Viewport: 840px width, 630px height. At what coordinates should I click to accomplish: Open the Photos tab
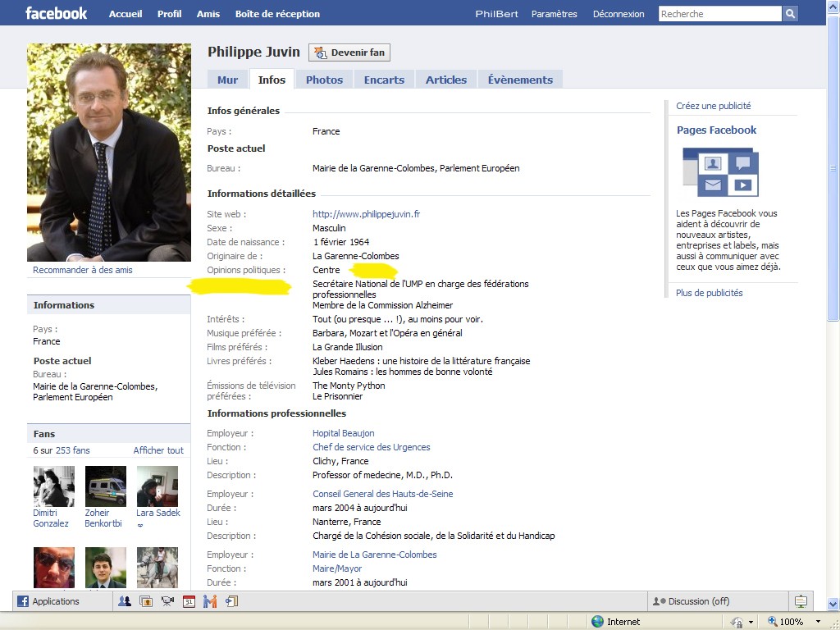[324, 80]
